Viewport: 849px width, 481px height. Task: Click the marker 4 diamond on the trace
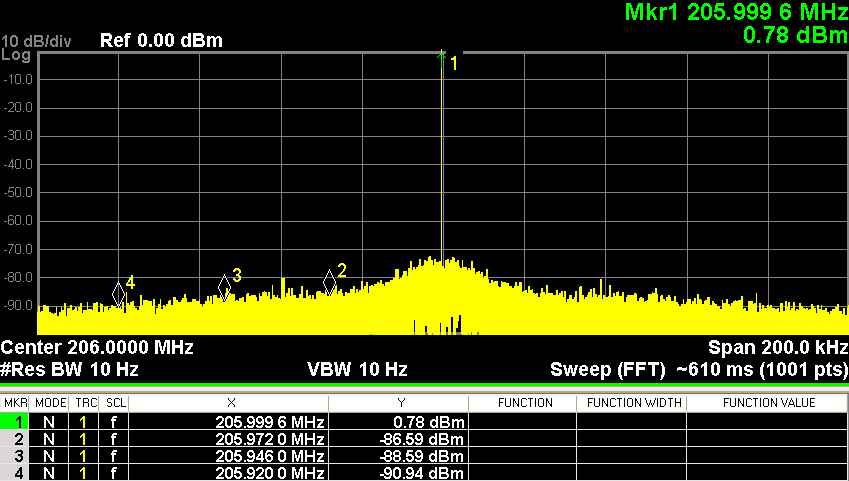pyautogui.click(x=119, y=293)
